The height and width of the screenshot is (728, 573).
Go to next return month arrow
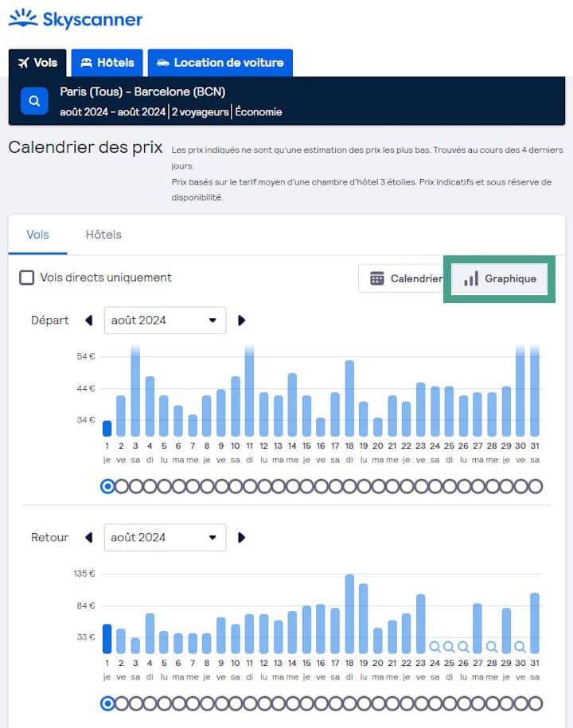coord(241,538)
